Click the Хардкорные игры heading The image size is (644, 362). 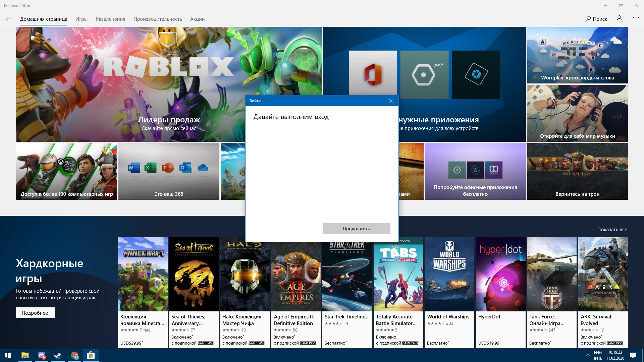[x=50, y=271]
